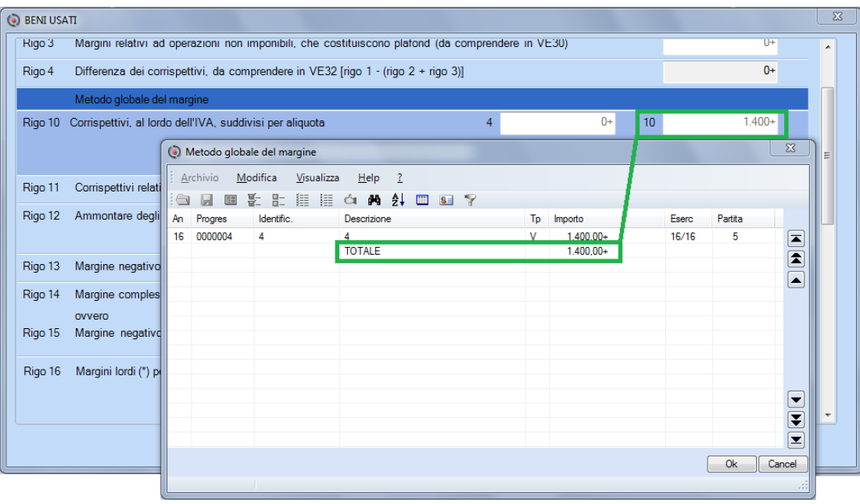Click the Partita column header
860x504 pixels.
coord(744,219)
